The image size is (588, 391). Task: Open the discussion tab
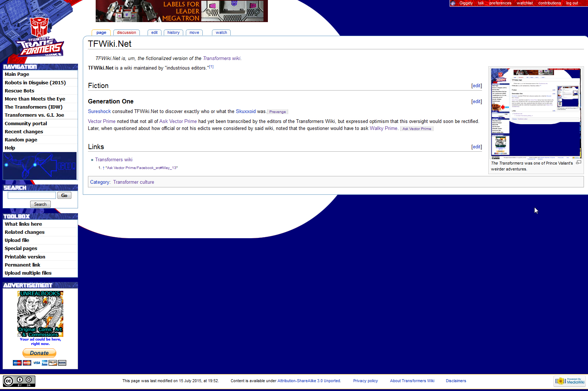[x=127, y=32]
